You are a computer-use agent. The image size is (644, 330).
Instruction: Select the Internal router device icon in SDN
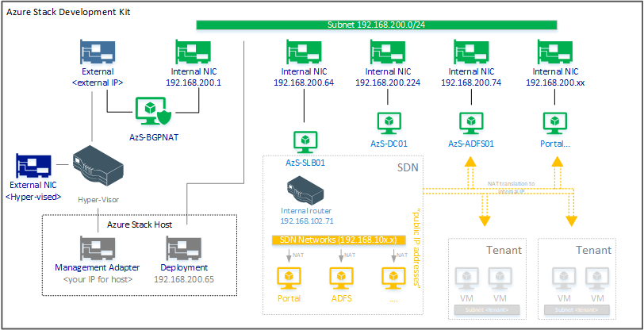(305, 190)
